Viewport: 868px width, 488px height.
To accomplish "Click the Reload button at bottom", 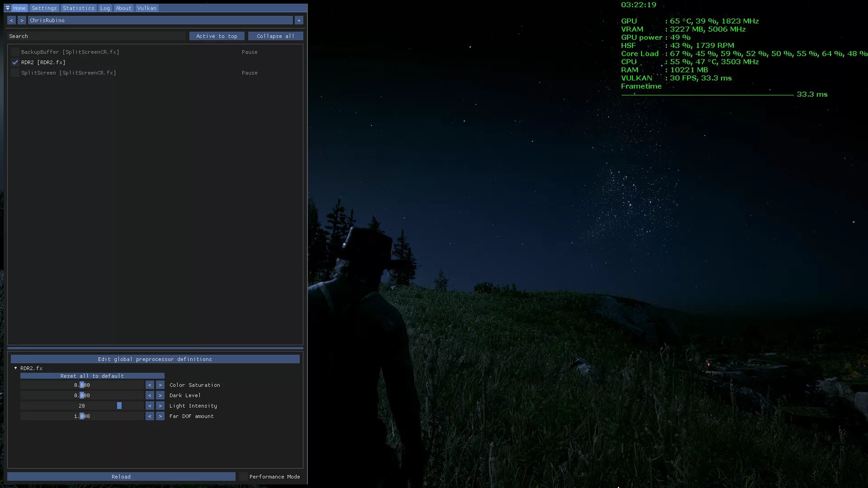I will click(121, 476).
